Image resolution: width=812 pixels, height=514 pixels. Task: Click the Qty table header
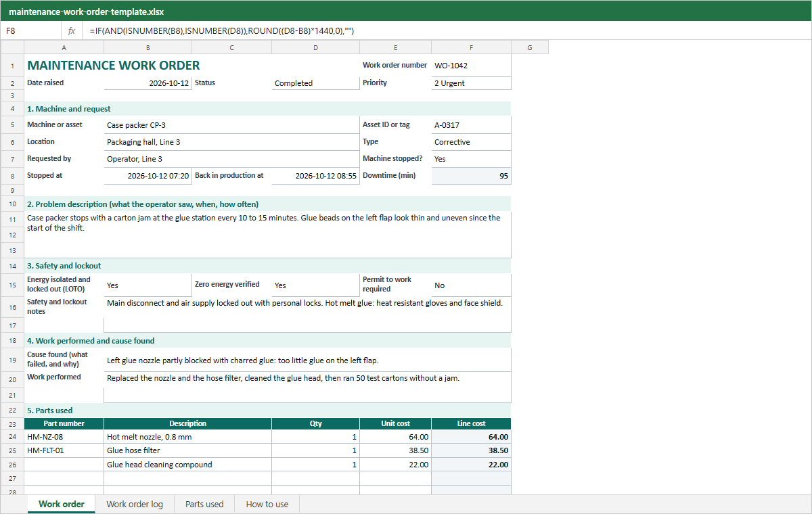click(x=316, y=423)
